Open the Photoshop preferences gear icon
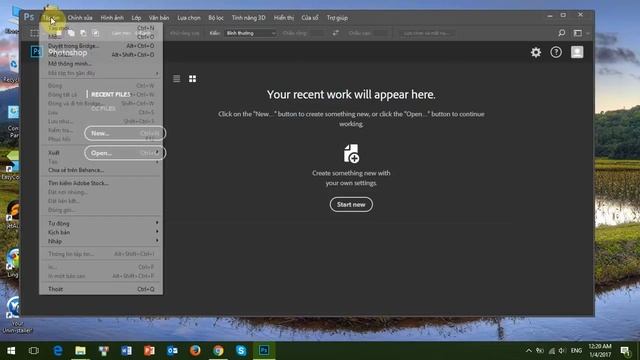The width and height of the screenshot is (640, 360). [536, 52]
